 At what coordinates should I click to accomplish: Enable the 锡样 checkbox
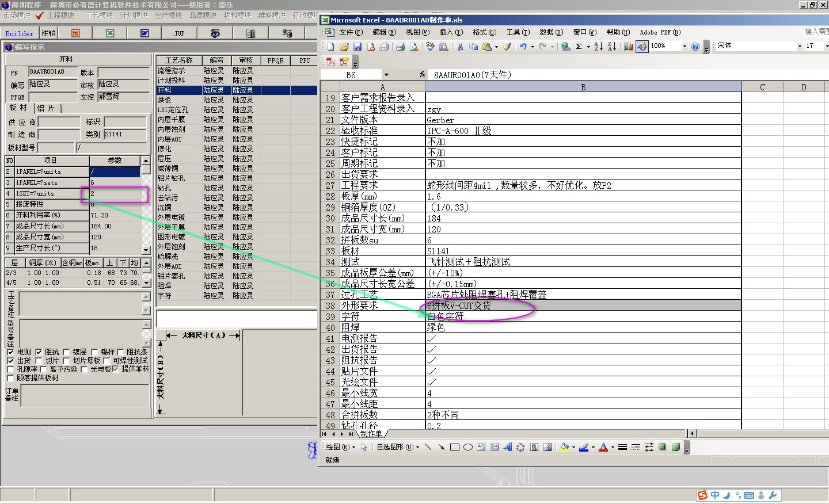pyautogui.click(x=94, y=352)
